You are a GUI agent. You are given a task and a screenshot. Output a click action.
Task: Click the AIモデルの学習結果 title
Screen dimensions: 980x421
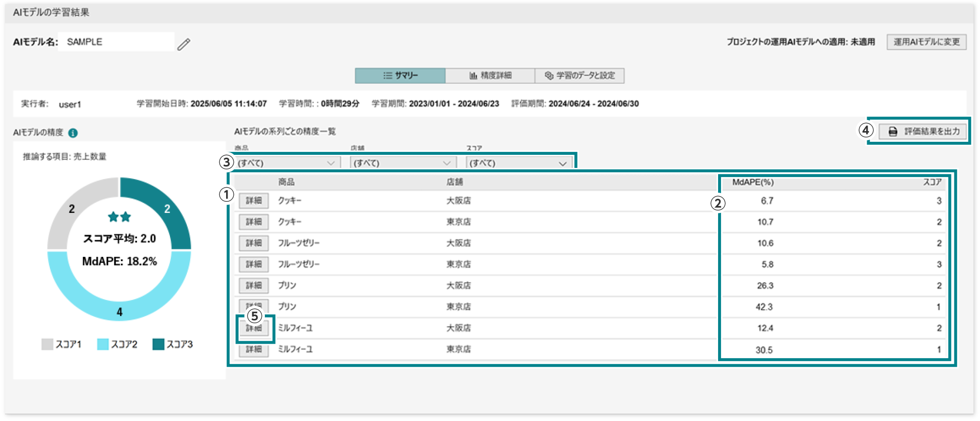pyautogui.click(x=51, y=13)
